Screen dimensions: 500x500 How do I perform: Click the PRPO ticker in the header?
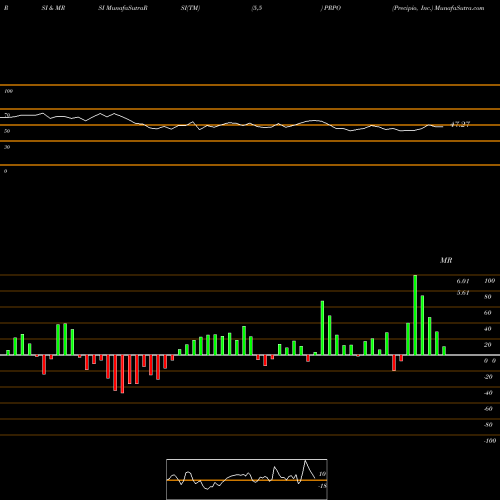(333, 8)
